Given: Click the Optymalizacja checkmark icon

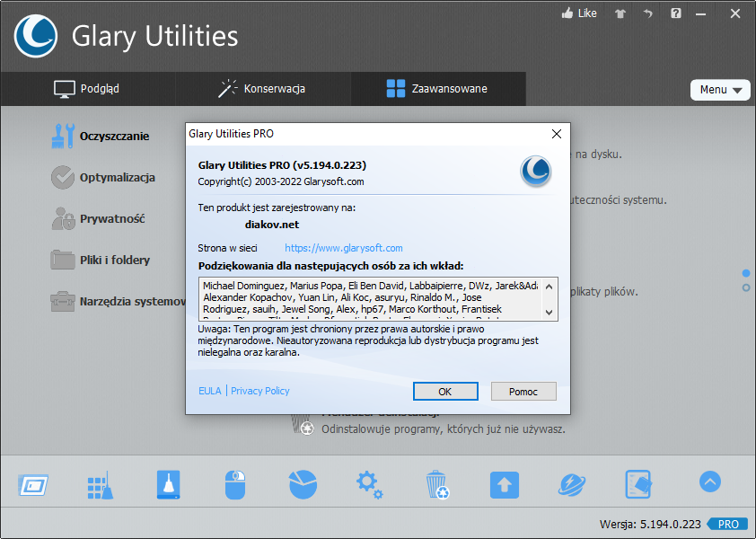Looking at the screenshot, I should pyautogui.click(x=63, y=178).
